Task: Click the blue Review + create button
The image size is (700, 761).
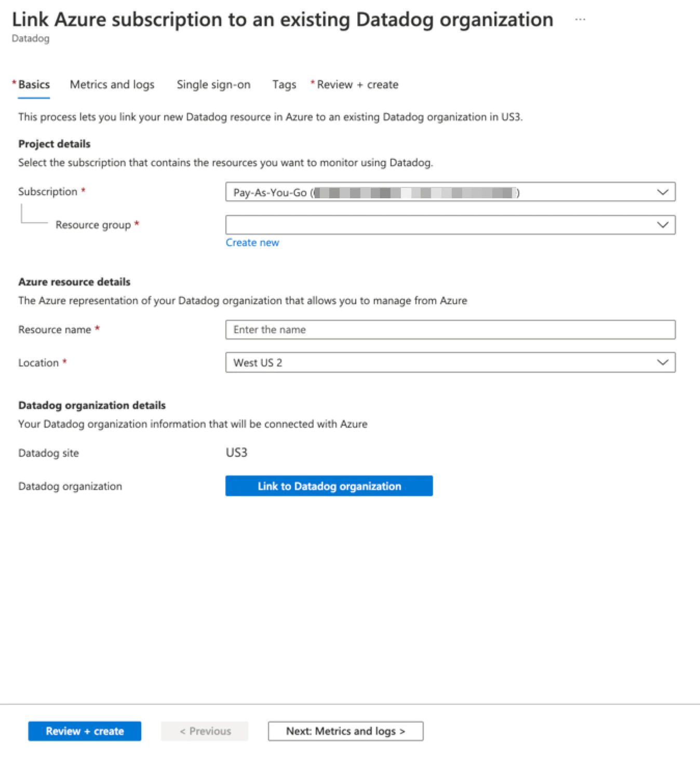Action: pos(85,731)
